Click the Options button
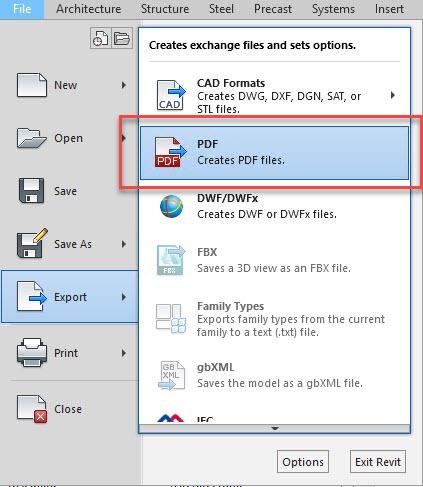Screen dimensions: 423x487 click(303, 462)
